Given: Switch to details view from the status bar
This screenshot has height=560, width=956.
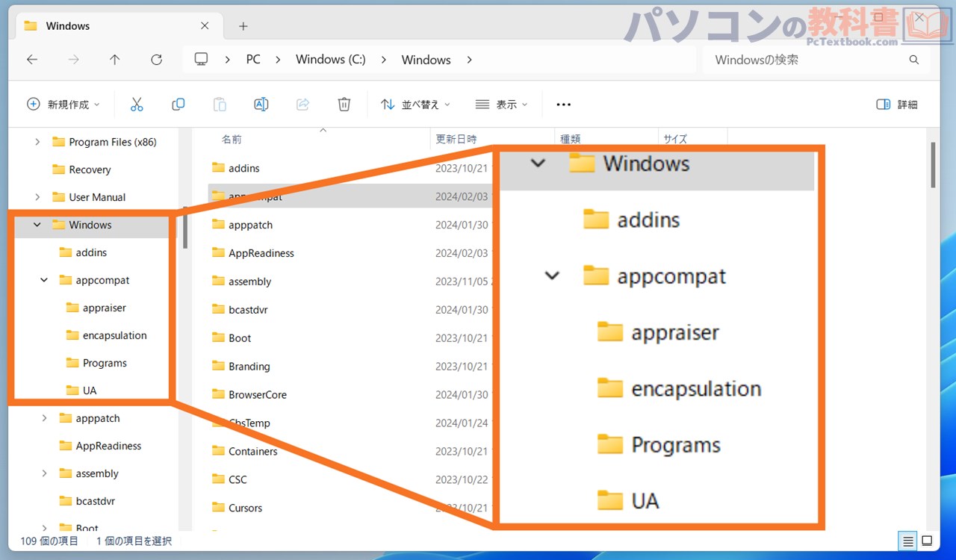Looking at the screenshot, I should pyautogui.click(x=907, y=541).
